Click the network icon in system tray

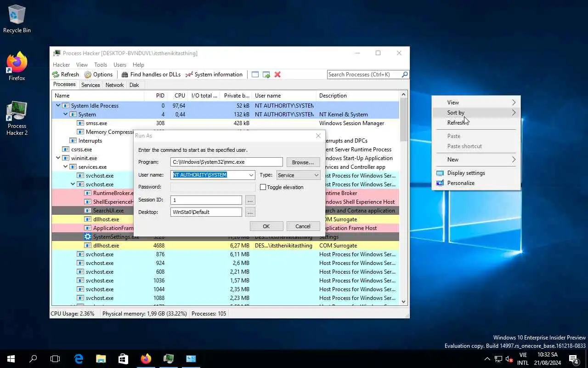(x=498, y=359)
